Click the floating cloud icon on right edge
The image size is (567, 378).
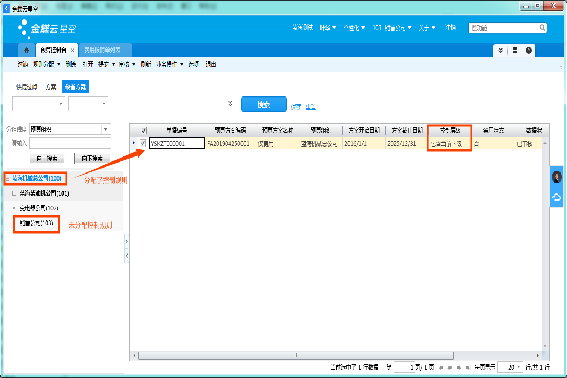pos(557,197)
